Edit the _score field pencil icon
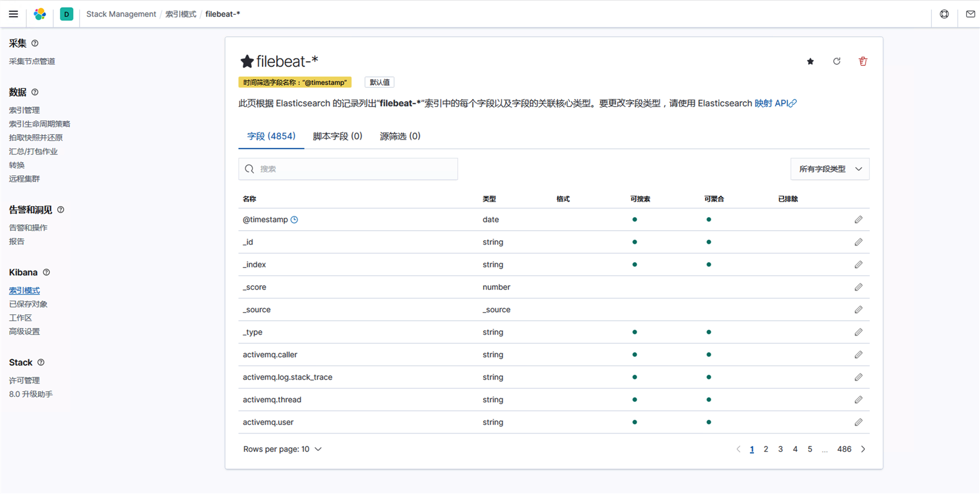The image size is (980, 494). tap(859, 287)
